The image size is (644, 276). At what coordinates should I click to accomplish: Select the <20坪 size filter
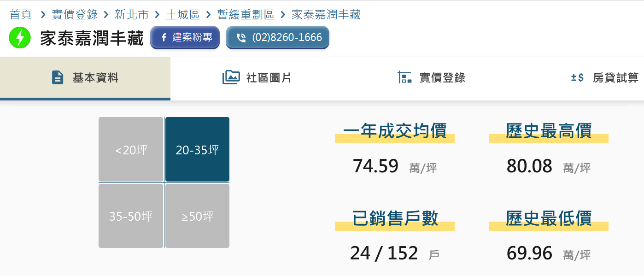[x=131, y=150]
